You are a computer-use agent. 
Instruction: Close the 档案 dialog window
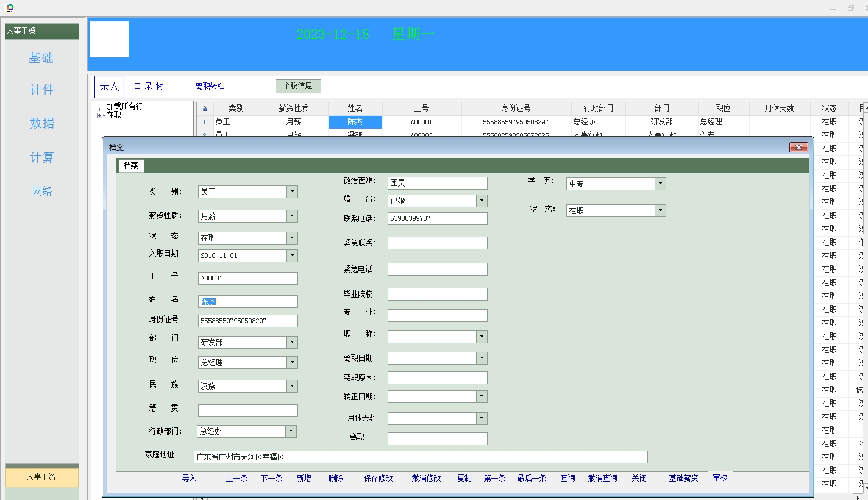coord(798,147)
